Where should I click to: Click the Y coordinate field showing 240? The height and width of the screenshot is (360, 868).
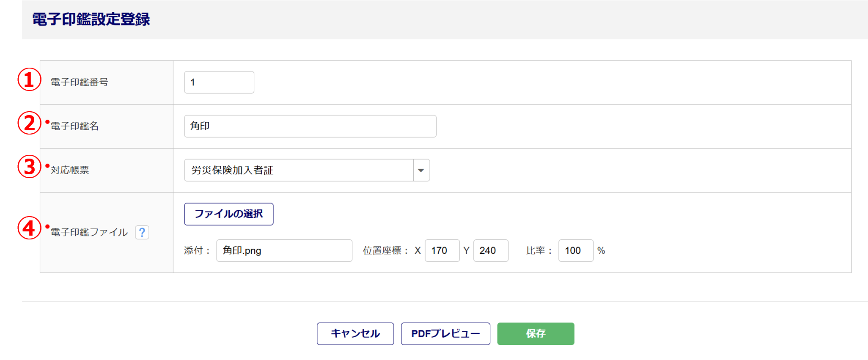tap(490, 251)
